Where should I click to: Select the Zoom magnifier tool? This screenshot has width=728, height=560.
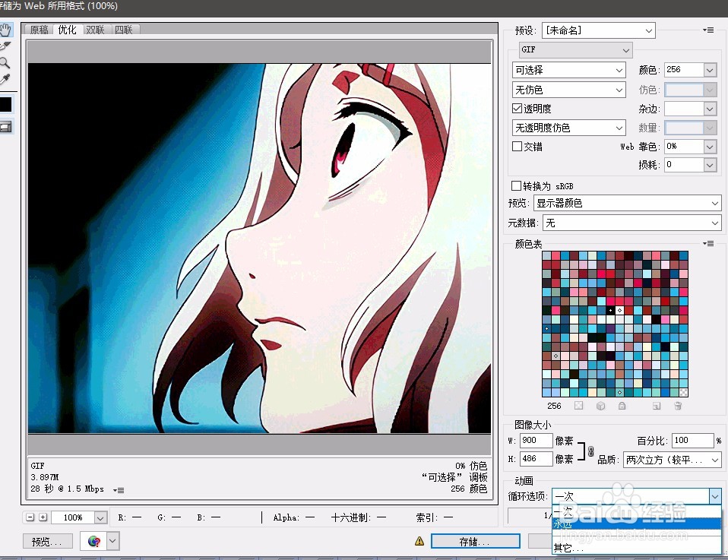[5, 62]
